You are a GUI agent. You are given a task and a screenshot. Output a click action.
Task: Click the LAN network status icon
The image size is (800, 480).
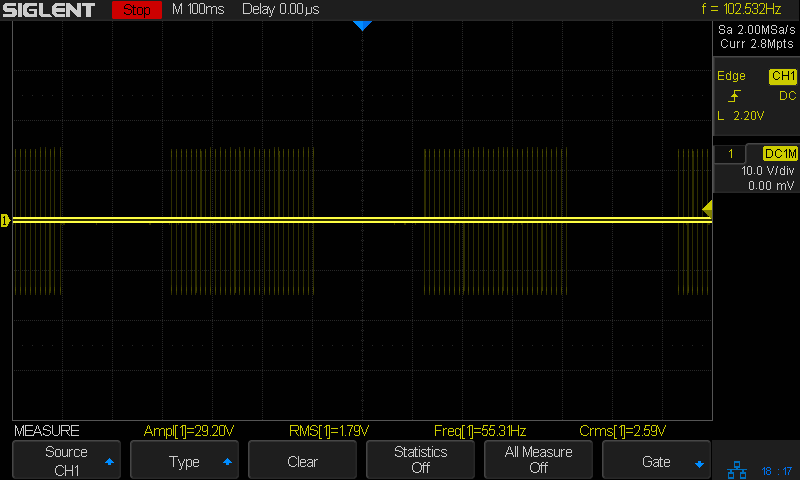click(737, 468)
